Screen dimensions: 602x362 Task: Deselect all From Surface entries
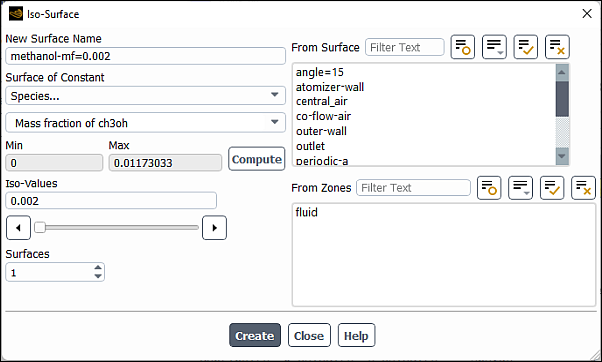click(x=557, y=47)
